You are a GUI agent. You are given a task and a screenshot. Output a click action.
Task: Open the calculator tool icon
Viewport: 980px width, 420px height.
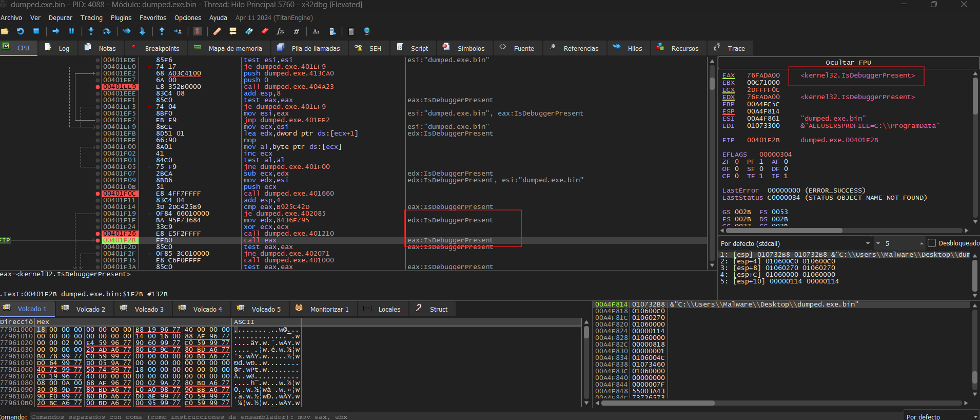pos(351,31)
